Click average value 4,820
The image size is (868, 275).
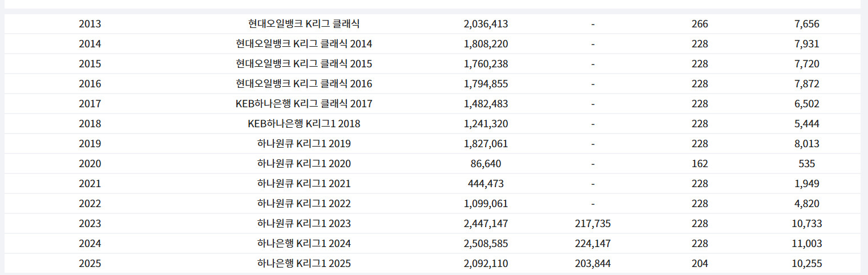click(x=806, y=204)
